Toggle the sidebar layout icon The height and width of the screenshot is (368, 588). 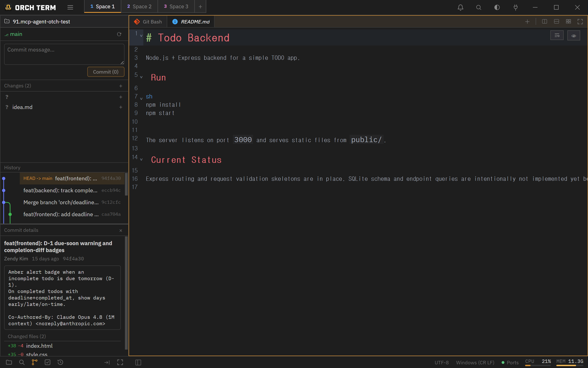pos(138,362)
